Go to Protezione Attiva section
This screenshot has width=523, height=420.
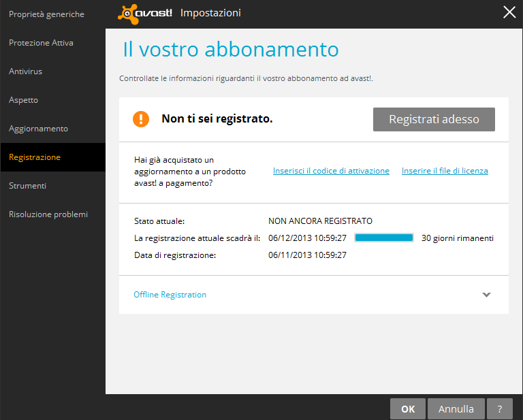(41, 43)
